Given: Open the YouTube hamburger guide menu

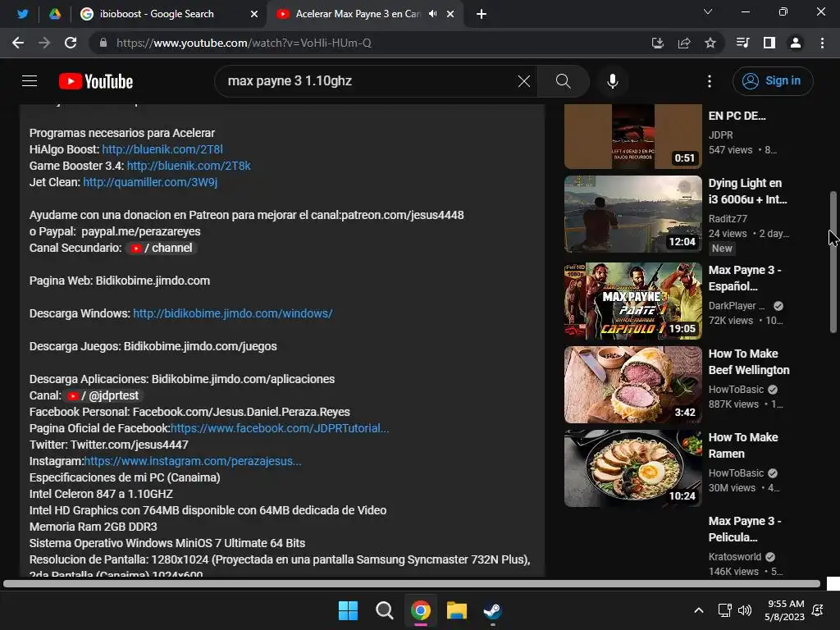Looking at the screenshot, I should coord(30,81).
